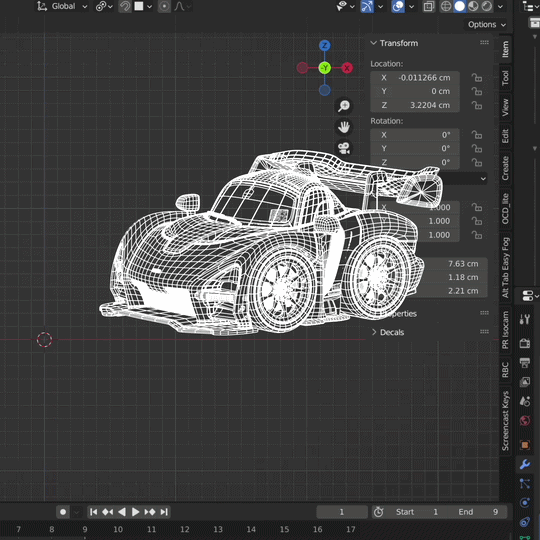Open the Scene properties tab
The height and width of the screenshot is (540, 540).
(x=525, y=401)
